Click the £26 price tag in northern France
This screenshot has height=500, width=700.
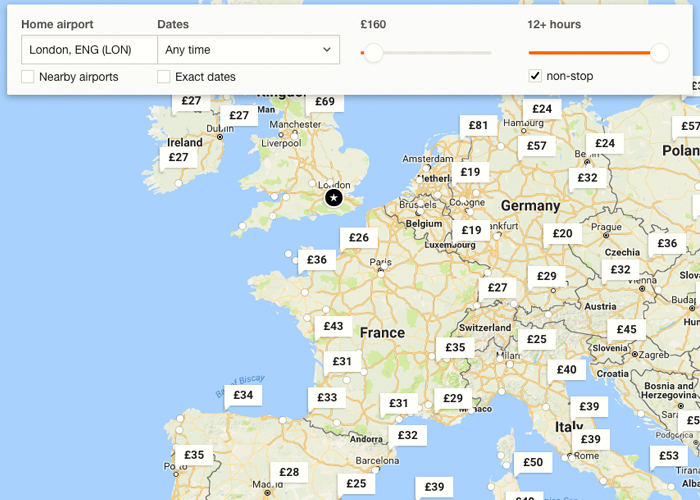pyautogui.click(x=358, y=238)
